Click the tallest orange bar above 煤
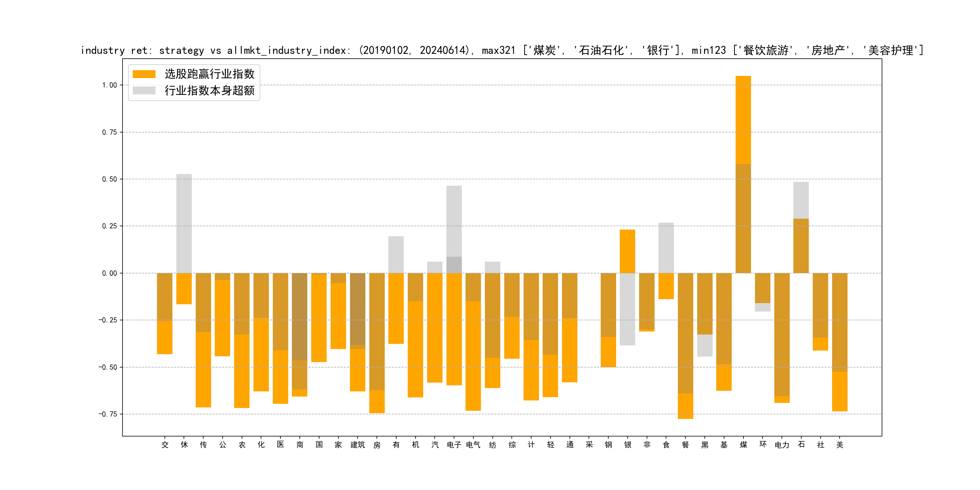The width and height of the screenshot is (980, 490). 743,120
